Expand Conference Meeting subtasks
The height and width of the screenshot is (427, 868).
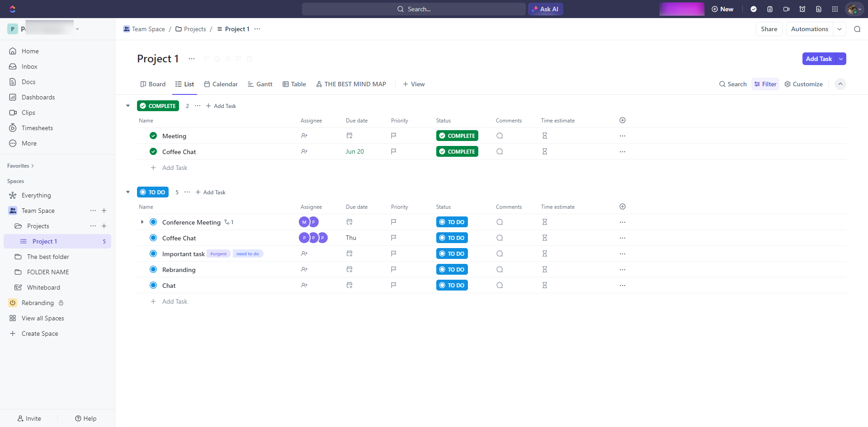tap(142, 222)
